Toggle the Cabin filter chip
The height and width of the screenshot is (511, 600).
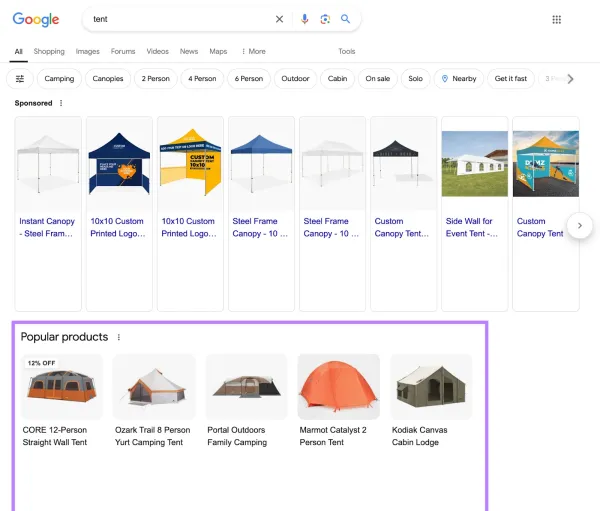[x=338, y=79]
